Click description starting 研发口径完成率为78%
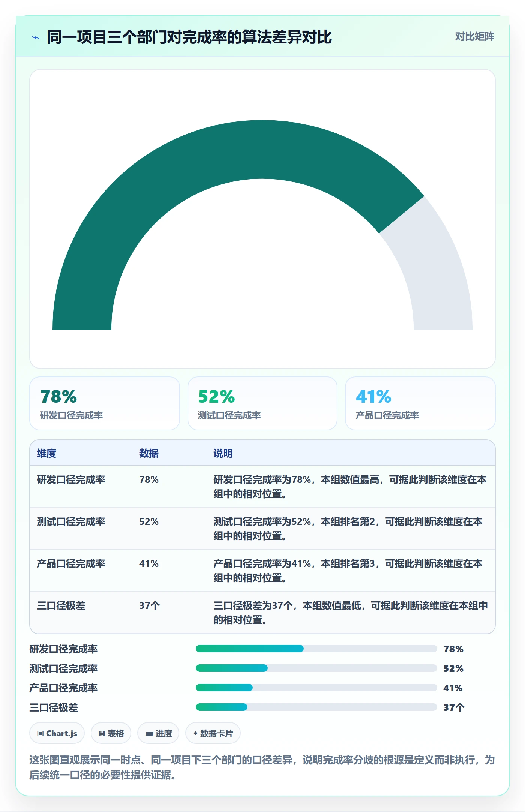525x812 pixels. point(350,487)
